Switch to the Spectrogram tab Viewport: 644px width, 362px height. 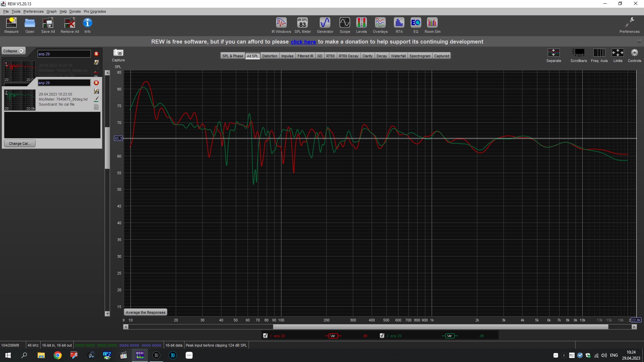click(x=420, y=56)
